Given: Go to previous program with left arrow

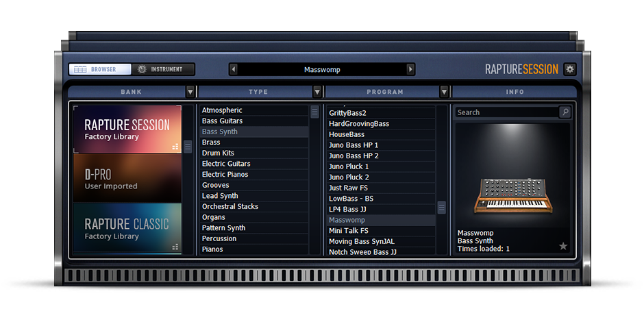Looking at the screenshot, I should tap(234, 69).
